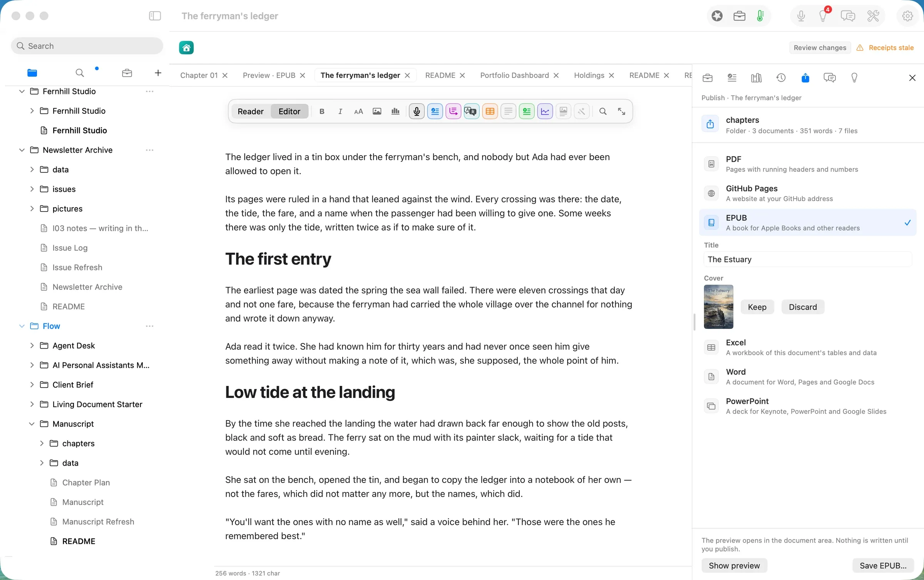Insert a bar chart from the toolbar
Image resolution: width=924 pixels, height=580 pixels.
click(x=395, y=111)
